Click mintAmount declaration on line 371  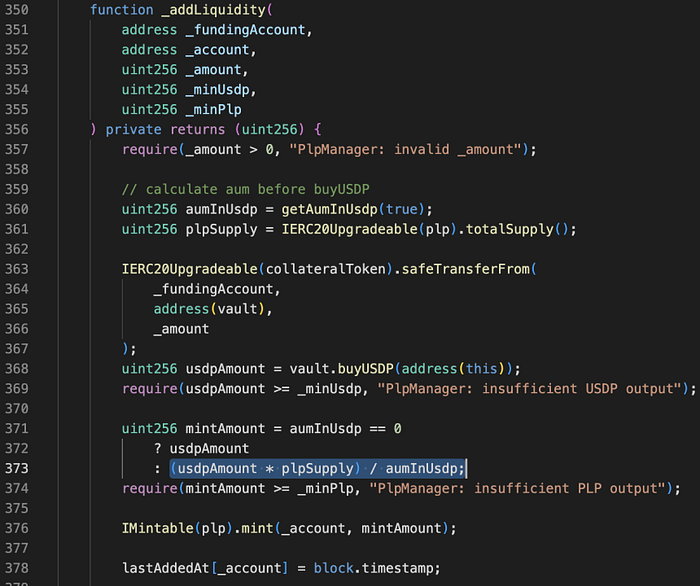[225, 428]
